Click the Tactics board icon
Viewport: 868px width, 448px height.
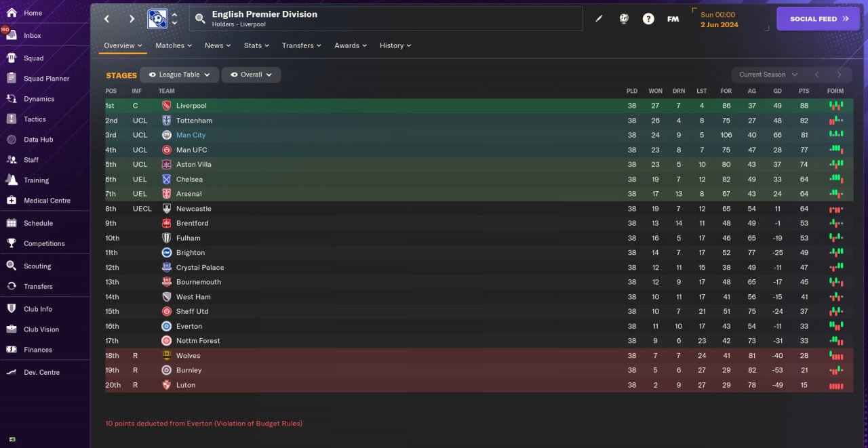pos(11,119)
